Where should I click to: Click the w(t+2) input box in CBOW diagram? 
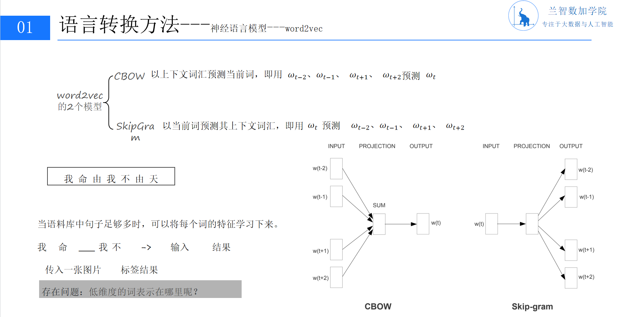tap(336, 277)
